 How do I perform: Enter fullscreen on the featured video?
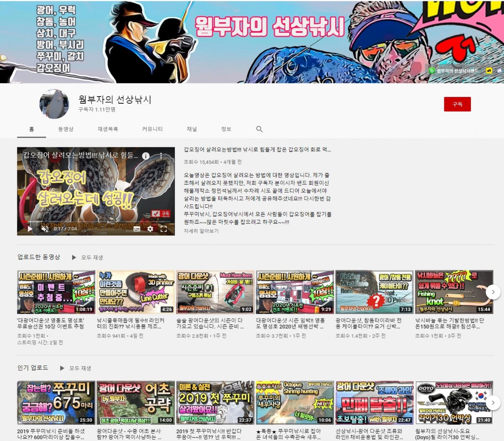[x=164, y=229]
